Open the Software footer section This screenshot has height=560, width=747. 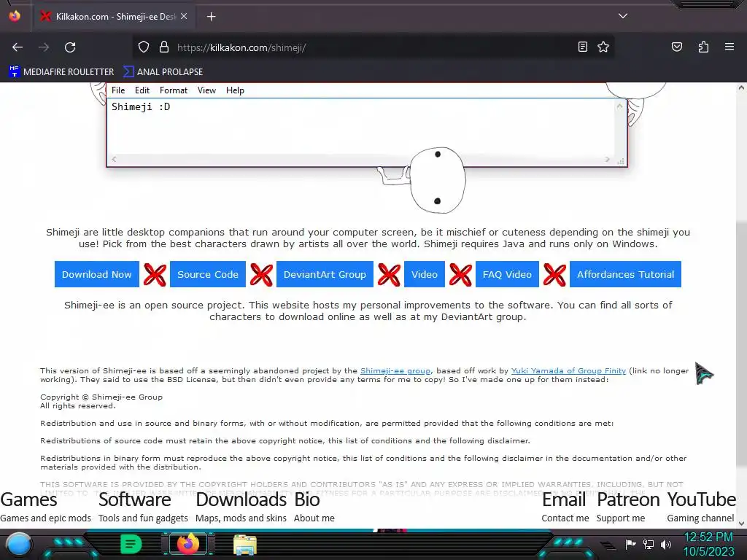point(143,507)
